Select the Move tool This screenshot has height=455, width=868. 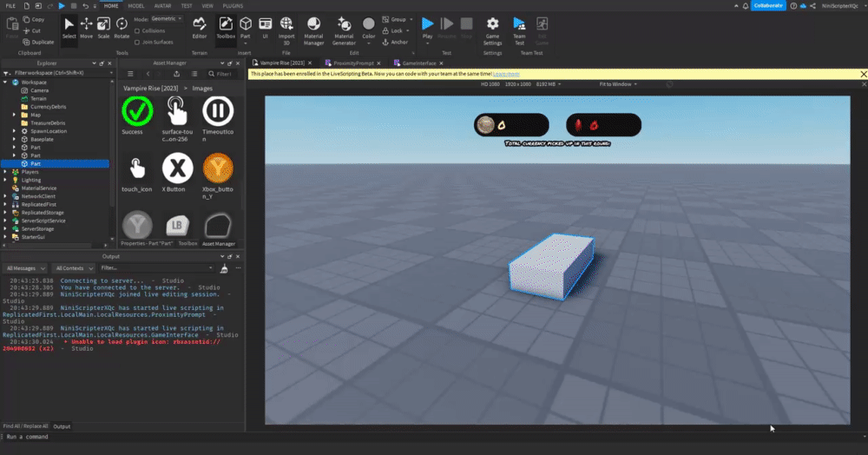pos(86,28)
